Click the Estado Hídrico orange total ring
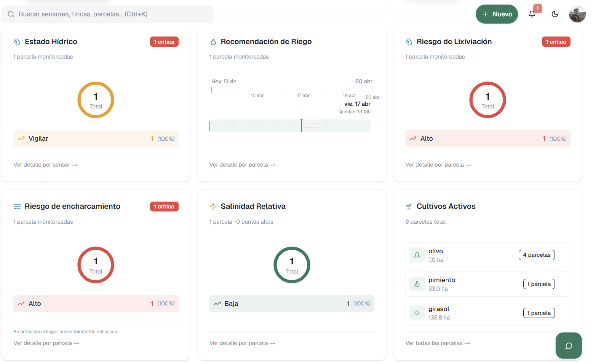The height and width of the screenshot is (364, 593). tap(96, 100)
